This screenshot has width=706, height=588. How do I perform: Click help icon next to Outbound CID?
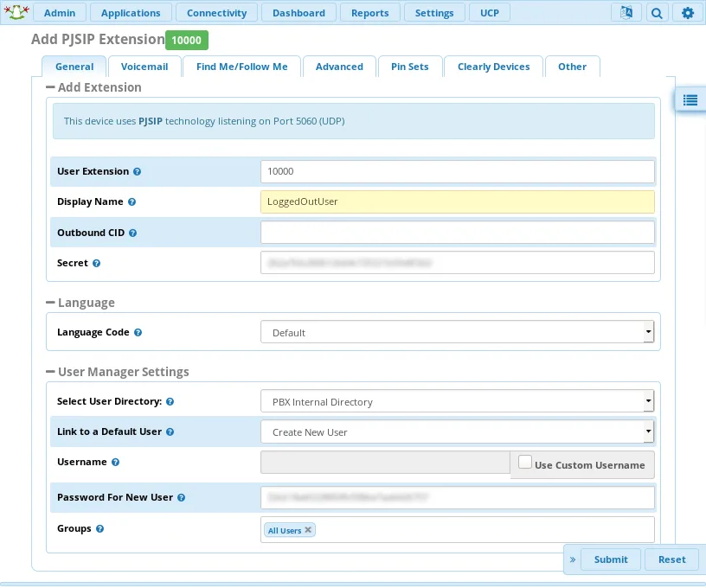pyautogui.click(x=133, y=233)
